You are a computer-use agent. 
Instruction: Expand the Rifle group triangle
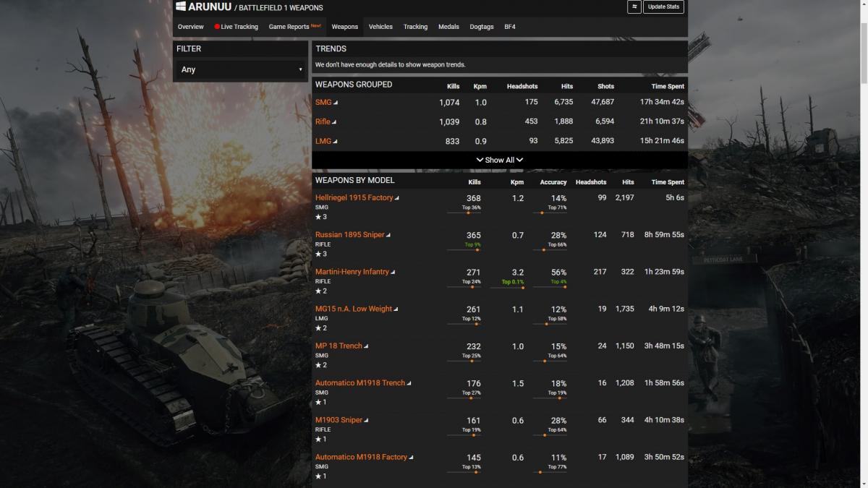click(x=334, y=122)
